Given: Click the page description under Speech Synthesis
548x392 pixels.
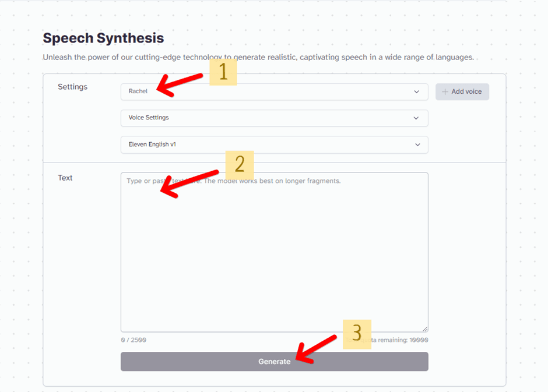Looking at the screenshot, I should [258, 58].
